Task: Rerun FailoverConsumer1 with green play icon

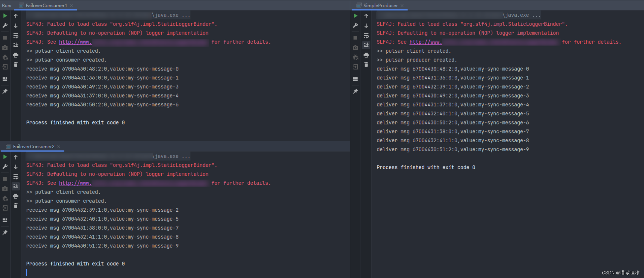Action: pyautogui.click(x=5, y=16)
